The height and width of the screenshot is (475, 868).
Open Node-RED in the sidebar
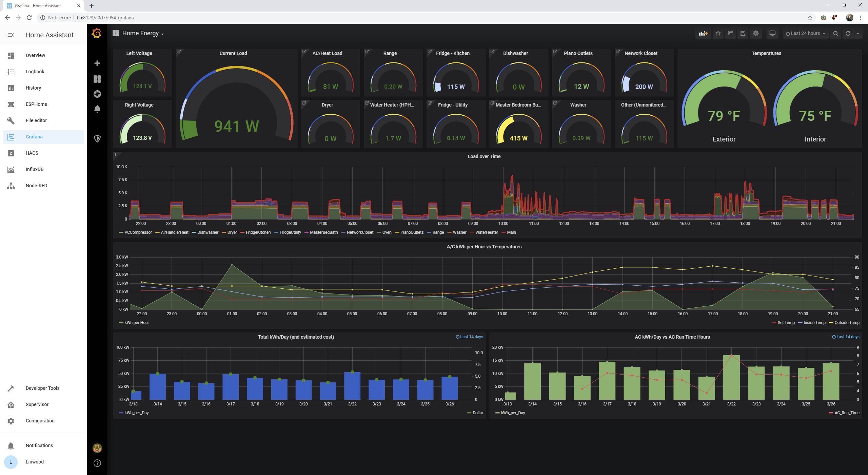point(43,186)
